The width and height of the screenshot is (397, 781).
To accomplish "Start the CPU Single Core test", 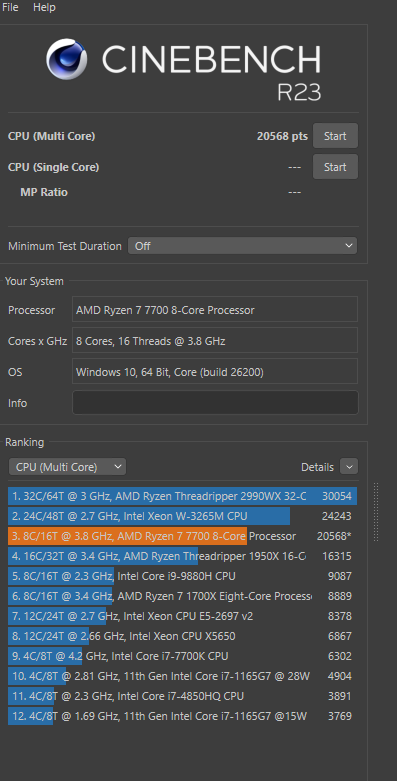I will point(335,167).
